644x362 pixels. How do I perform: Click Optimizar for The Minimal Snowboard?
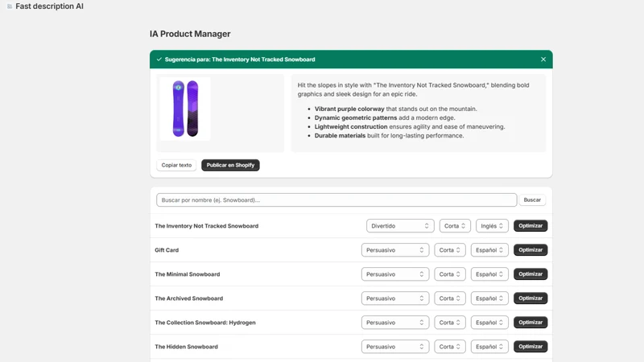pyautogui.click(x=530, y=274)
